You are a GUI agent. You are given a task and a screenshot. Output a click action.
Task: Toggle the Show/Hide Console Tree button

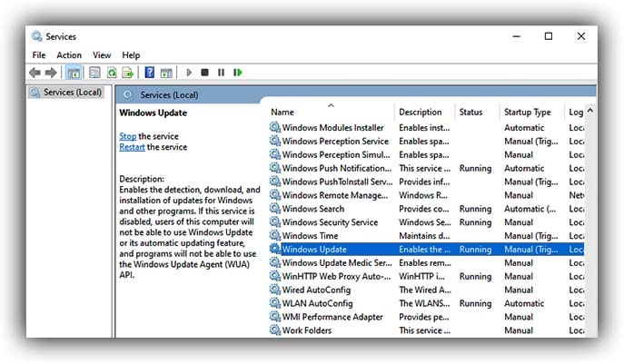click(74, 73)
